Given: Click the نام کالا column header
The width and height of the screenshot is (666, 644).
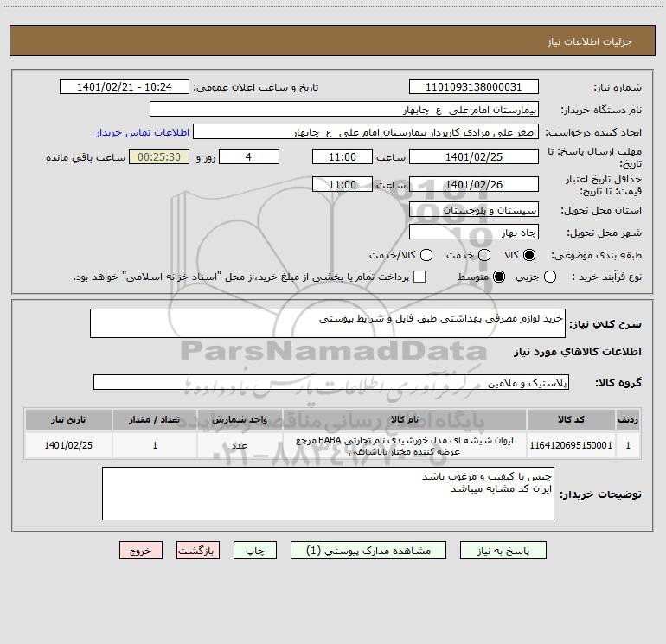Looking at the screenshot, I should [405, 419].
